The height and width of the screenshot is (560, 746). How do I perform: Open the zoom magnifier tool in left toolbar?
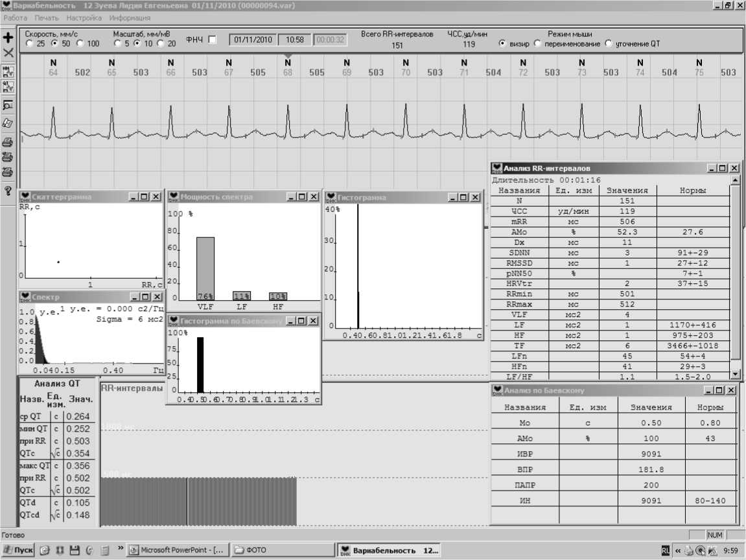8,105
